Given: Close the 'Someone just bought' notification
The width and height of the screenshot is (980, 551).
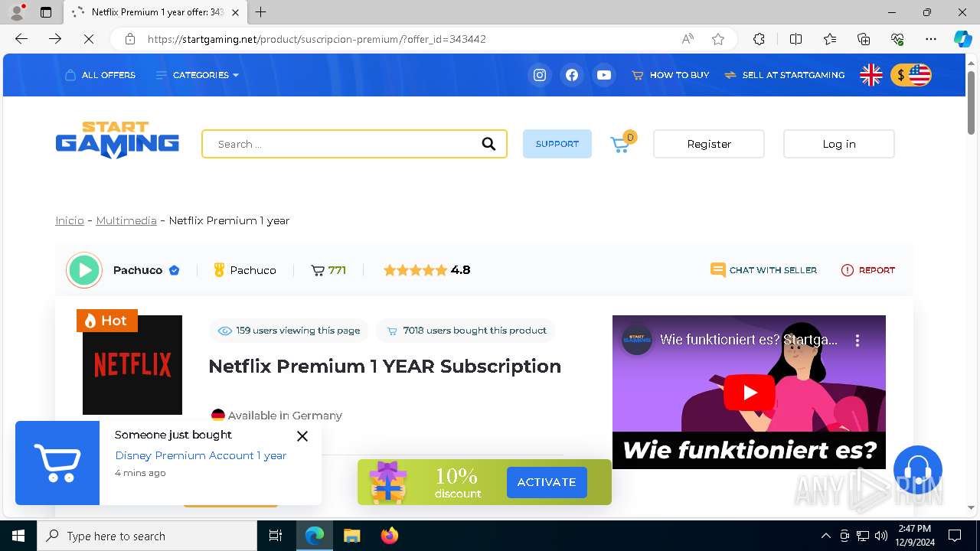Looking at the screenshot, I should [302, 436].
